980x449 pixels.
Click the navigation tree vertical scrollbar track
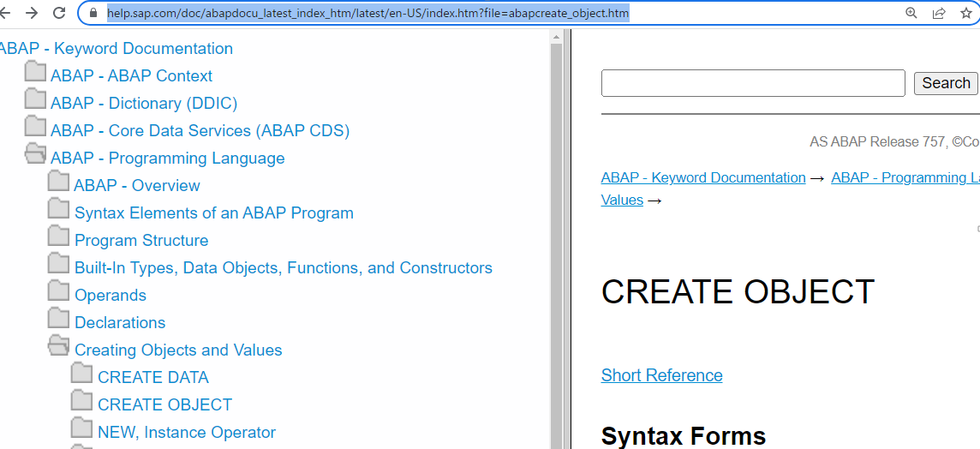coord(556,246)
